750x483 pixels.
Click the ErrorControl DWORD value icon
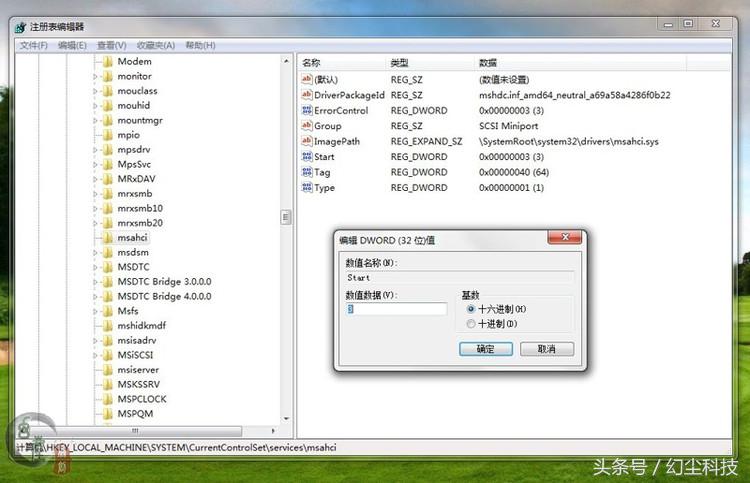click(307, 110)
